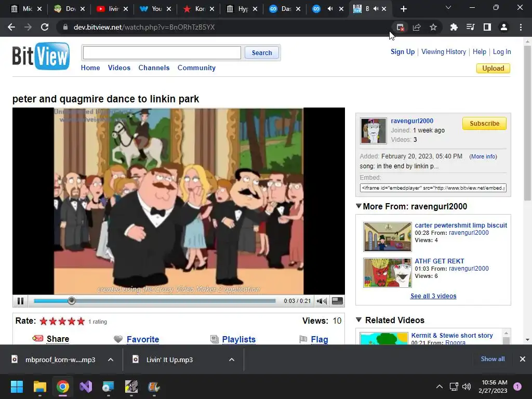Open ATHF GET REKT video thumbnail

pos(387,272)
